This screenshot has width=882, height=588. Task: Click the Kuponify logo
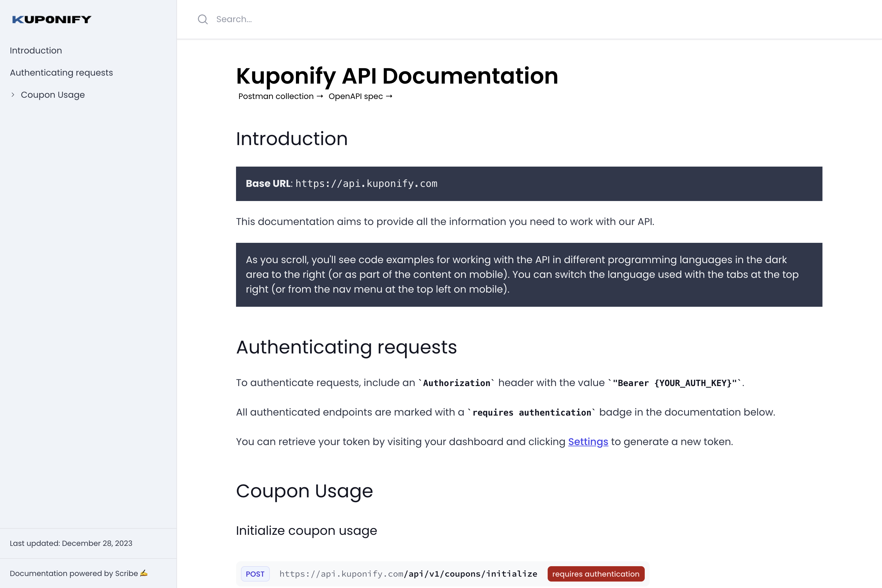tap(52, 19)
